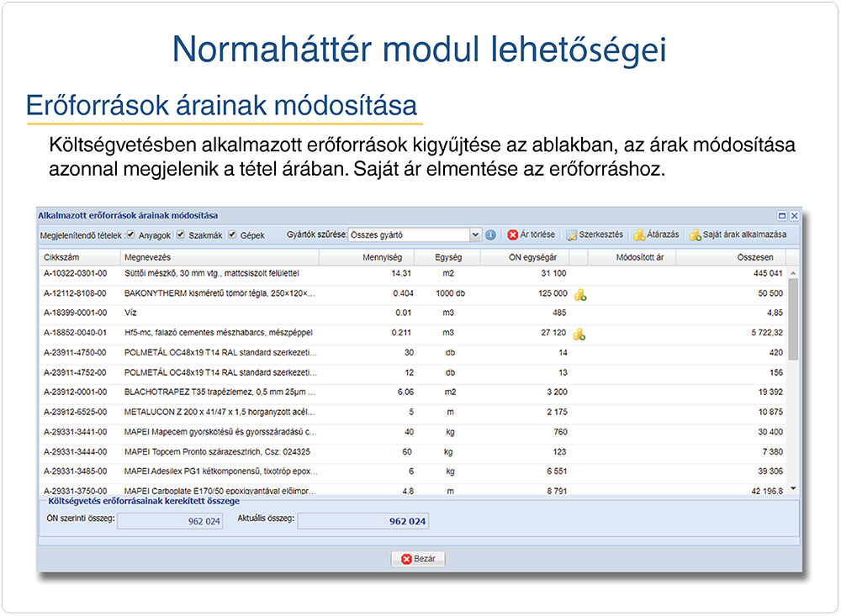The height and width of the screenshot is (616, 841).
Task: Click the table vertical scrollbar thumb
Action: pos(793,319)
